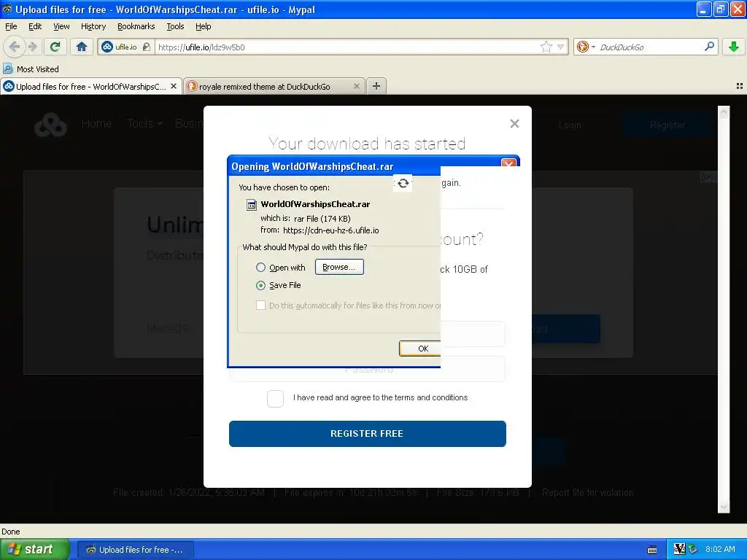The image size is (747, 560).
Task: Click the on-screen keyboard tray icon
Action: point(652,550)
